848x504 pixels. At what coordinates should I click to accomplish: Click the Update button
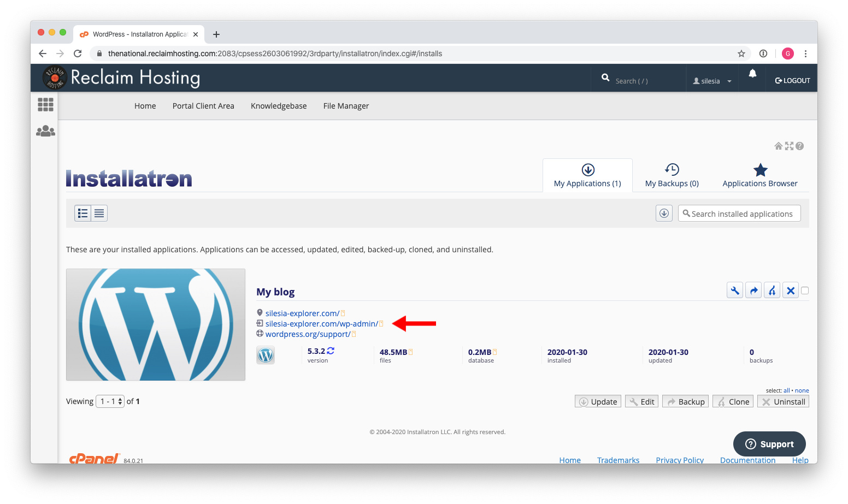(598, 401)
